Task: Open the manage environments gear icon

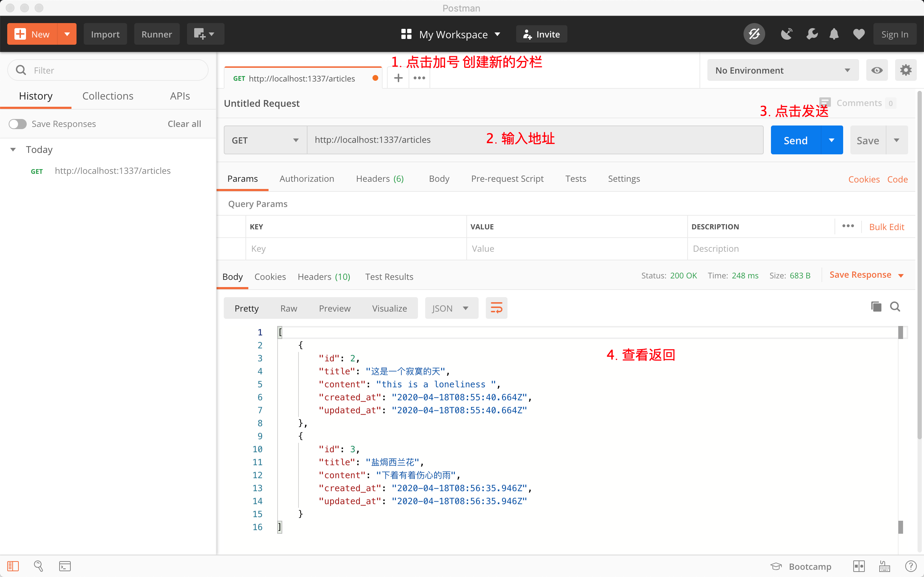Action: pos(905,70)
